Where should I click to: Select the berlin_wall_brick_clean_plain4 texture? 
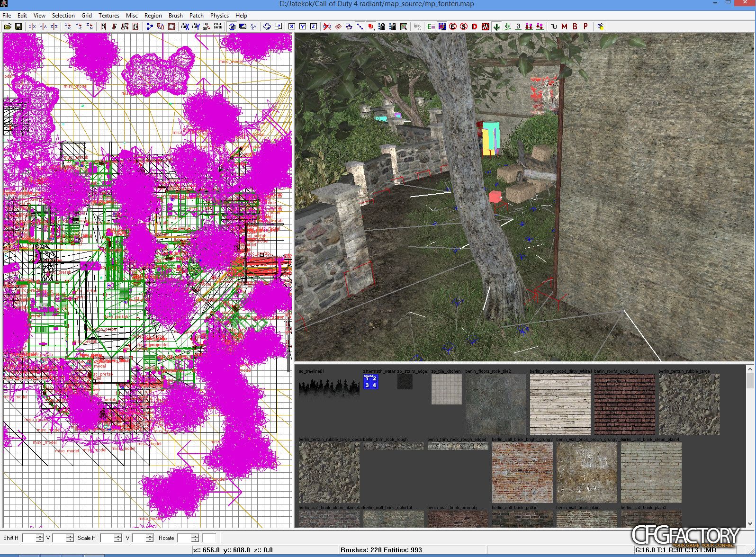coord(651,473)
